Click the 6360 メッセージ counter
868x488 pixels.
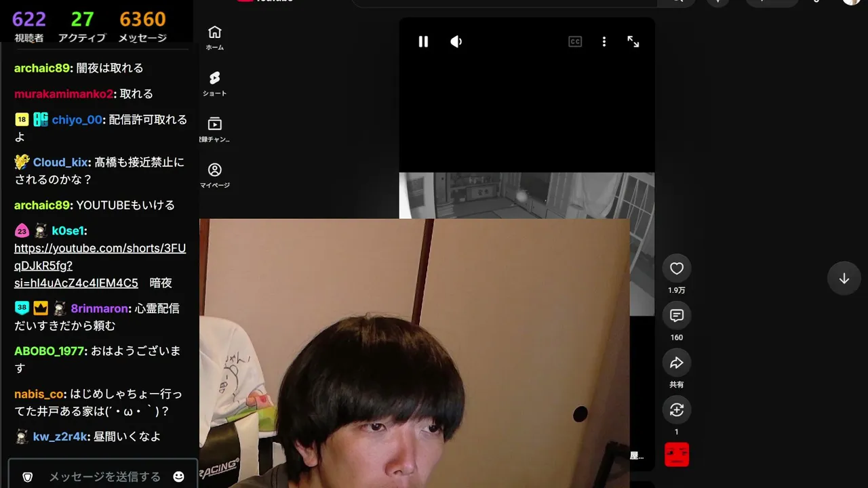142,26
